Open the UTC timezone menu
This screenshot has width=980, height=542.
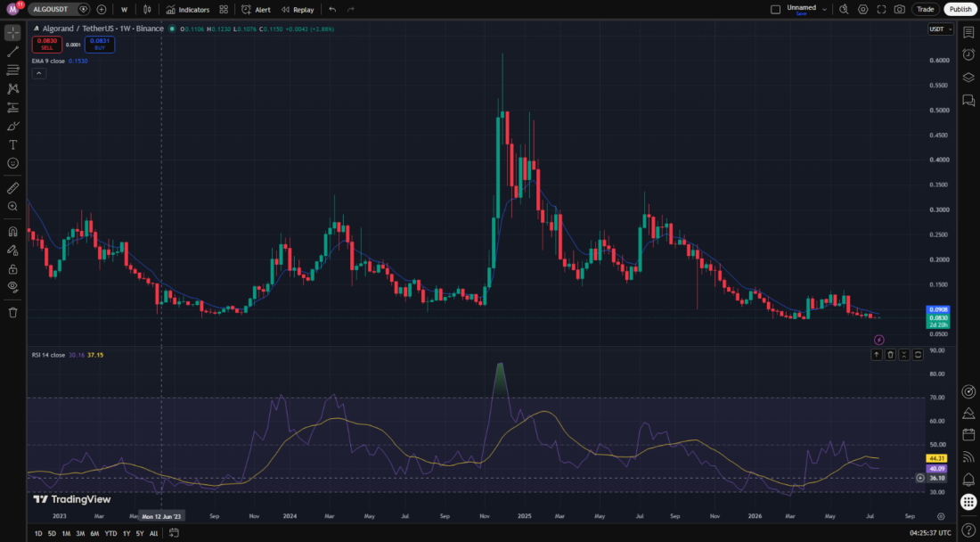pyautogui.click(x=930, y=533)
